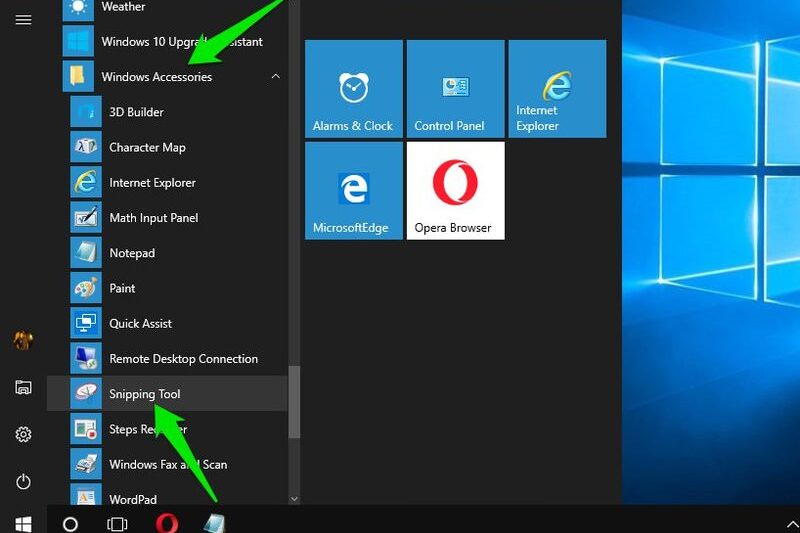Image resolution: width=800 pixels, height=533 pixels.
Task: Click the Notepad icon on taskbar
Action: (214, 523)
